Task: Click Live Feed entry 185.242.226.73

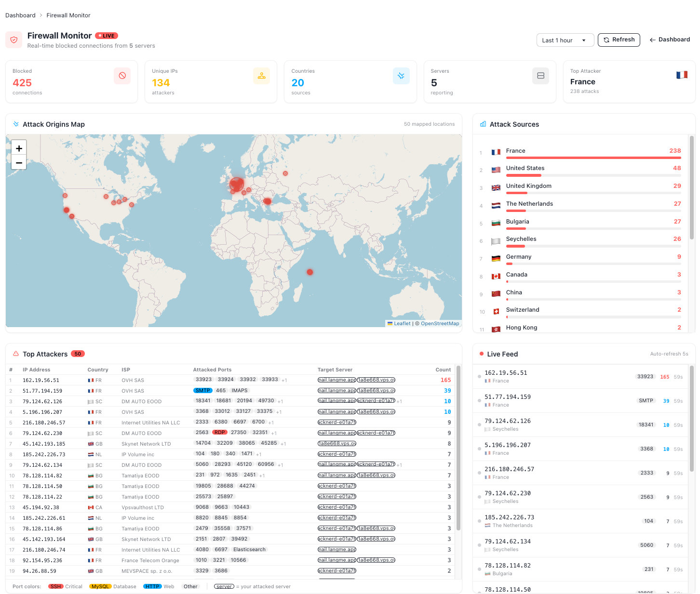Action: coord(581,521)
